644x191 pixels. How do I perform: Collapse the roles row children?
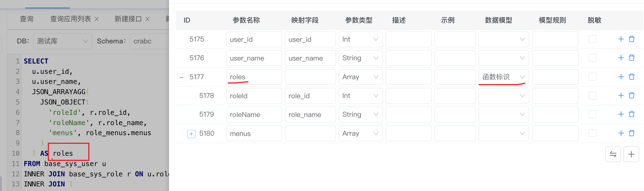[182, 77]
